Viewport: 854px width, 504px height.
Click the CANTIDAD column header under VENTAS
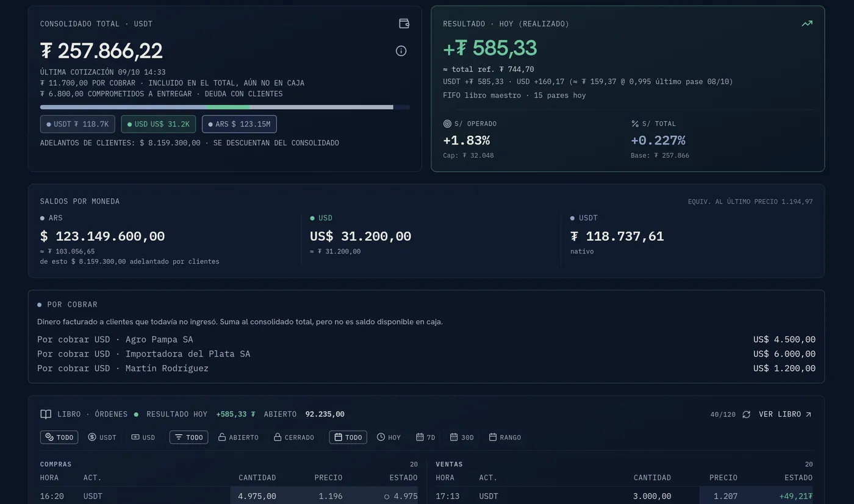pos(652,478)
